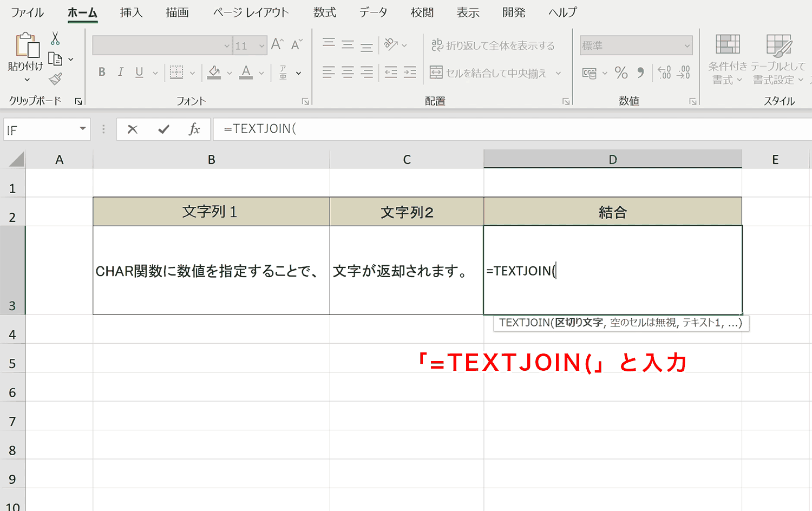Decrease font size with the smaller A icon
Viewport: 812px width, 511px height.
(297, 44)
